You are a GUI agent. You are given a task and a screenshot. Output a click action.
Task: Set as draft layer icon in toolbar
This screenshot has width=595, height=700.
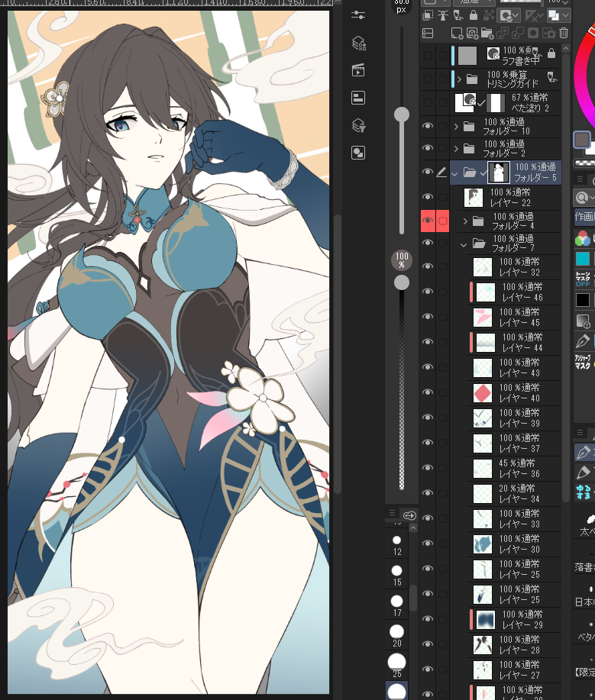point(458,15)
